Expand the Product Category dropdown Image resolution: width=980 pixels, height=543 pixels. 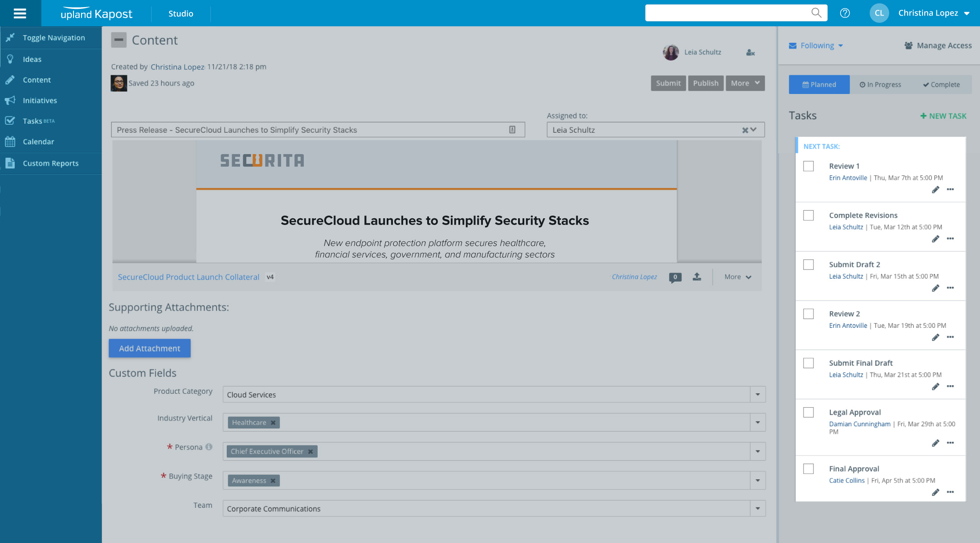click(x=757, y=395)
